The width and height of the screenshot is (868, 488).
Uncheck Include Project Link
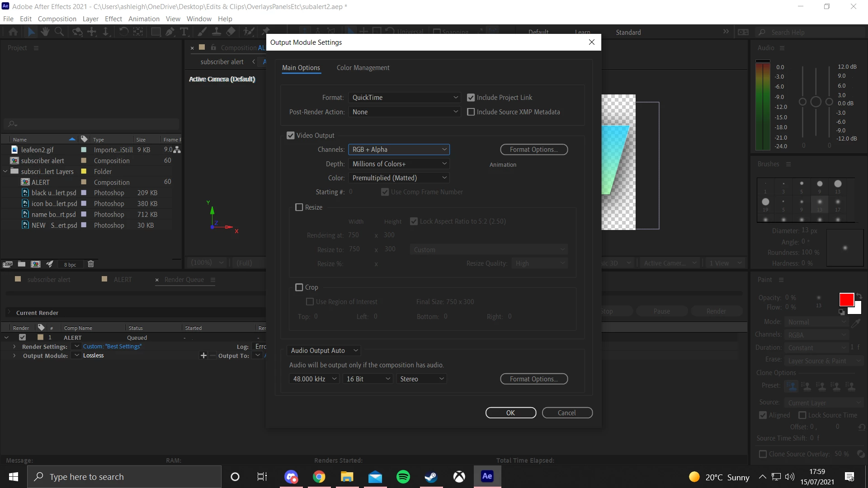point(471,98)
